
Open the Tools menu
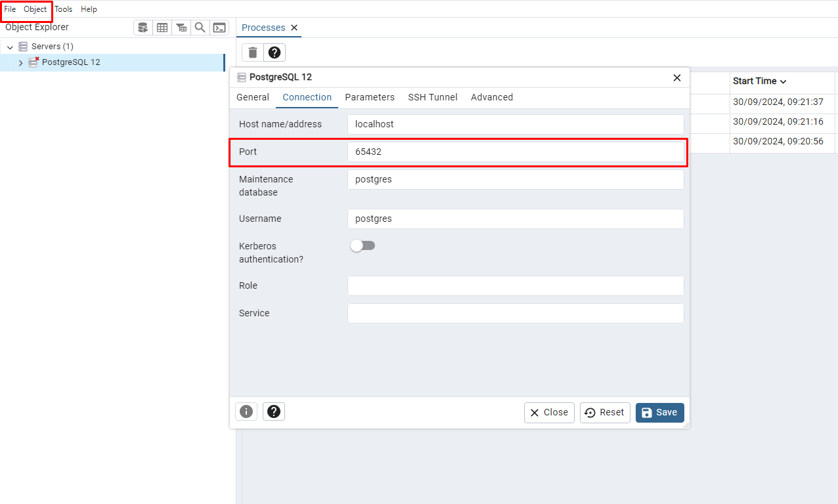(64, 9)
